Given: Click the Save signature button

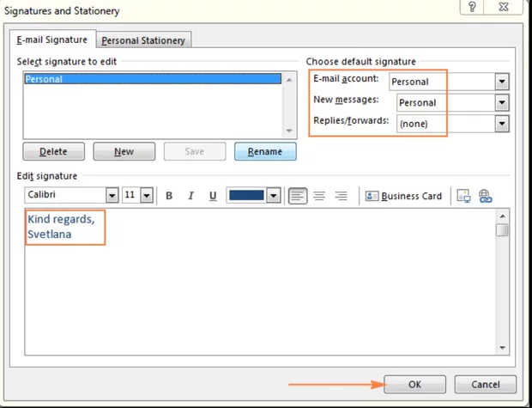Looking at the screenshot, I should pos(195,151).
